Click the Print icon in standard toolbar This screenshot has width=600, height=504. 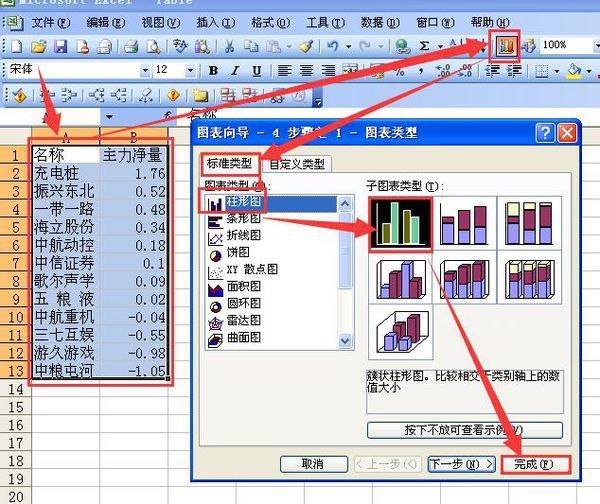(x=131, y=47)
